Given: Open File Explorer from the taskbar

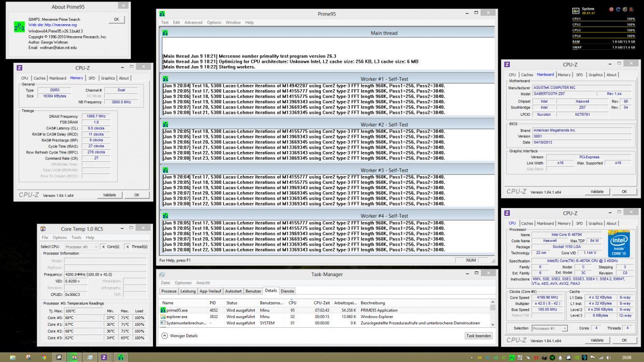Looking at the screenshot, I should coord(13,358).
